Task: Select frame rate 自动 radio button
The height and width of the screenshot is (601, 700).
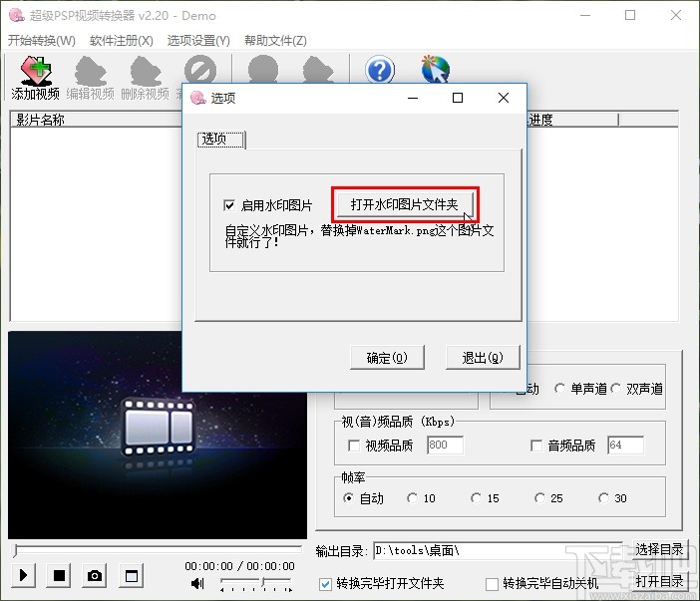Action: (x=348, y=498)
